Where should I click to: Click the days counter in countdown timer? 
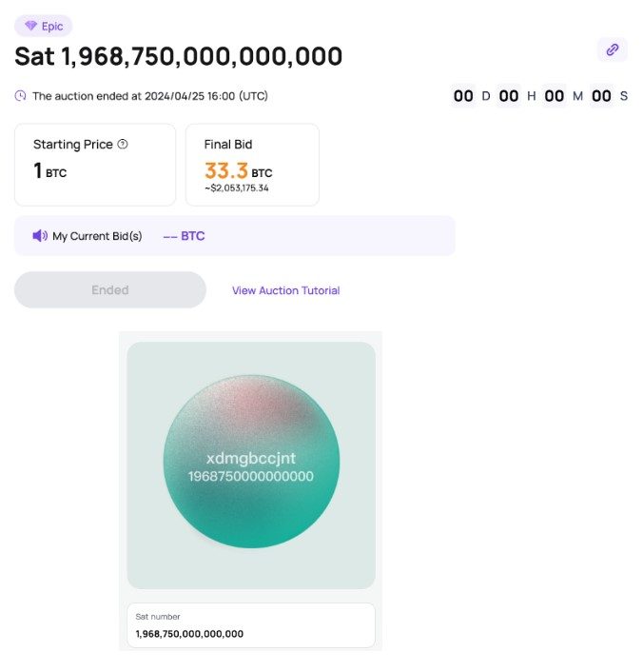463,96
